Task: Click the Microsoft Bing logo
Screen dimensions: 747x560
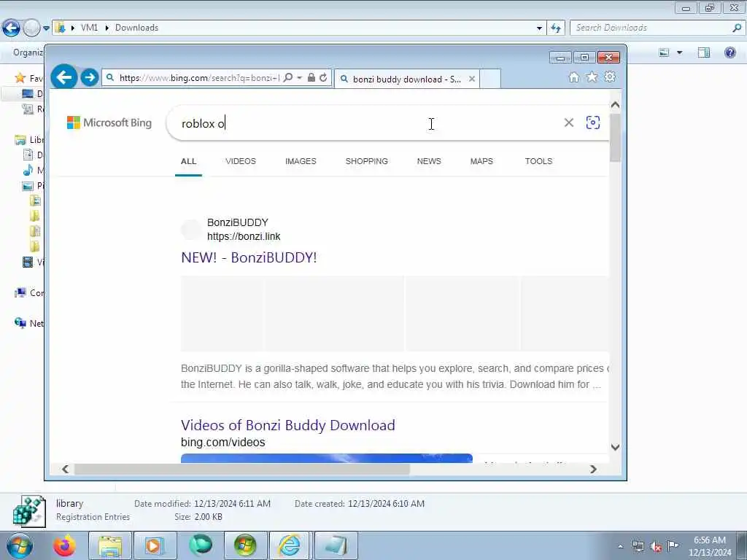Action: point(109,122)
